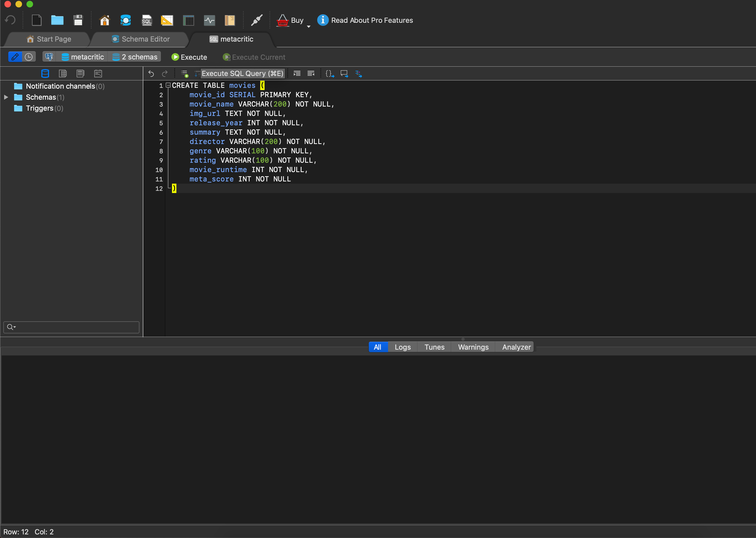Select the Warnings output tab
Image resolution: width=756 pixels, height=538 pixels.
473,347
